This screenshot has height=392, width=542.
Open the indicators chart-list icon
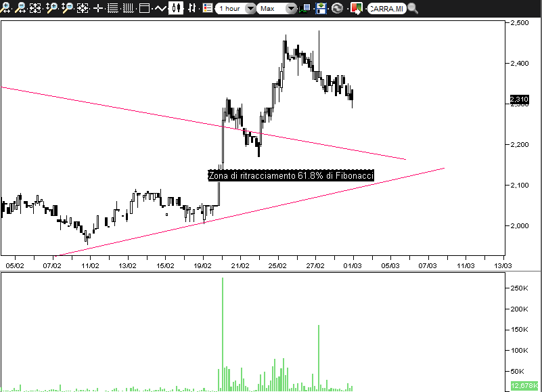305,8
